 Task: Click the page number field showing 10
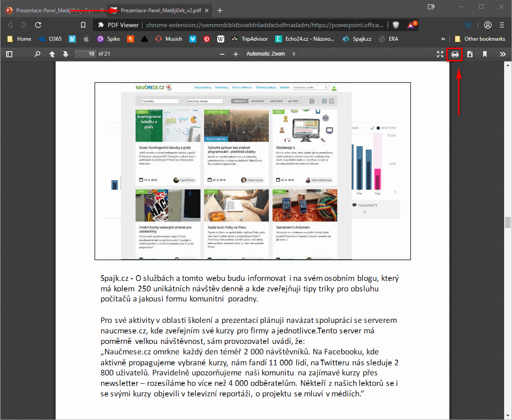(85, 54)
